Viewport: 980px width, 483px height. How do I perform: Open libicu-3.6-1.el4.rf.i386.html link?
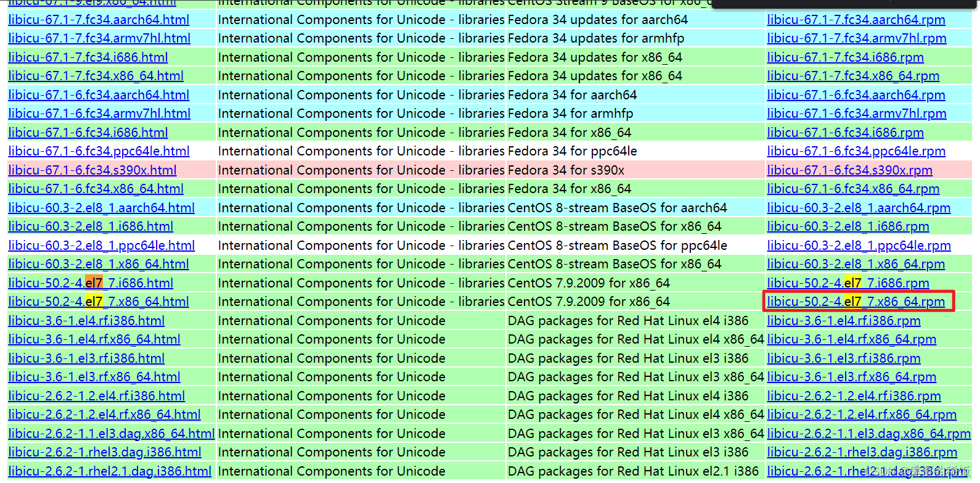(86, 321)
